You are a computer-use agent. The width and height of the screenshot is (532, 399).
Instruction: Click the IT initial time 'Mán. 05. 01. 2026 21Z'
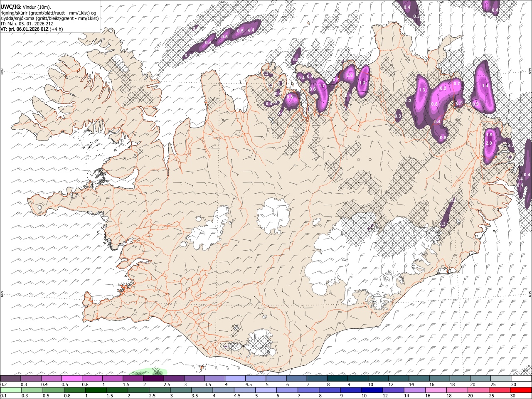pos(30,24)
